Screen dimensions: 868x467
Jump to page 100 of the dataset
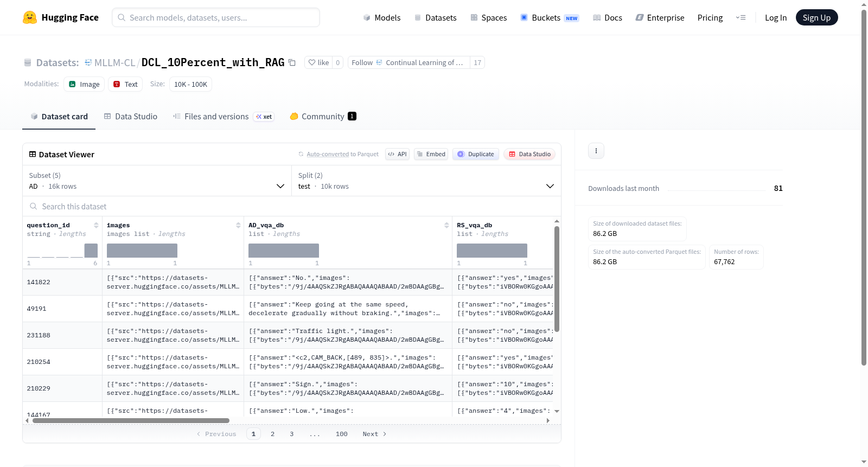coord(341,434)
